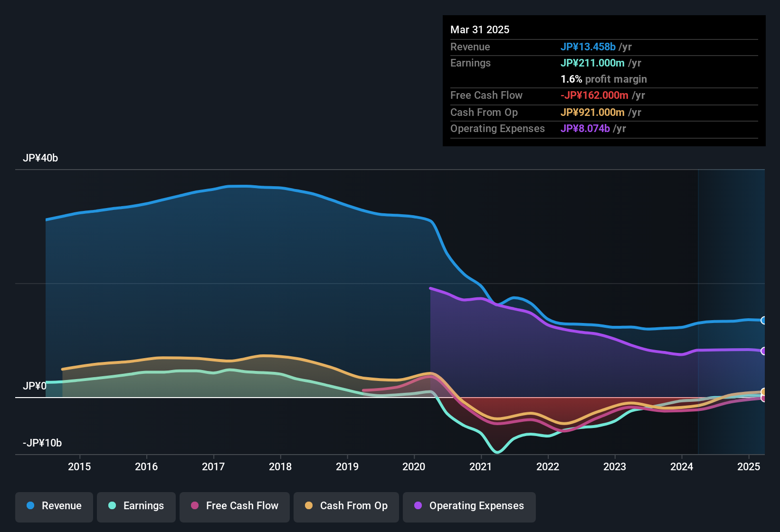The image size is (780, 532).
Task: Click the -JP¥10b y-axis label
Action: (x=42, y=443)
